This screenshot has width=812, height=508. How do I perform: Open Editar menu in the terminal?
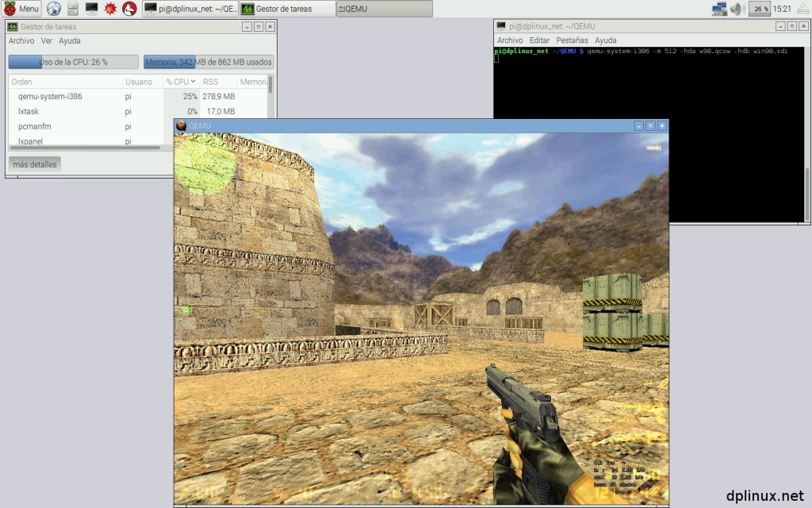[x=539, y=40]
